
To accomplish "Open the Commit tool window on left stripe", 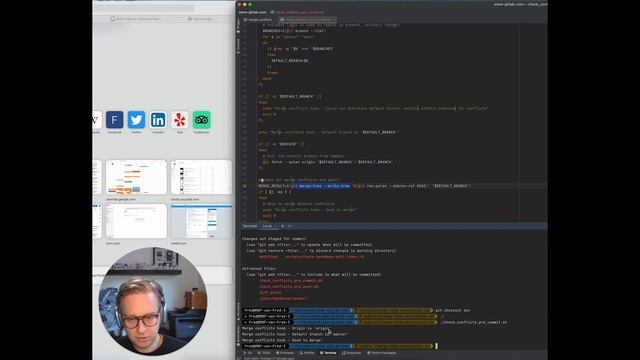I will tap(238, 46).
